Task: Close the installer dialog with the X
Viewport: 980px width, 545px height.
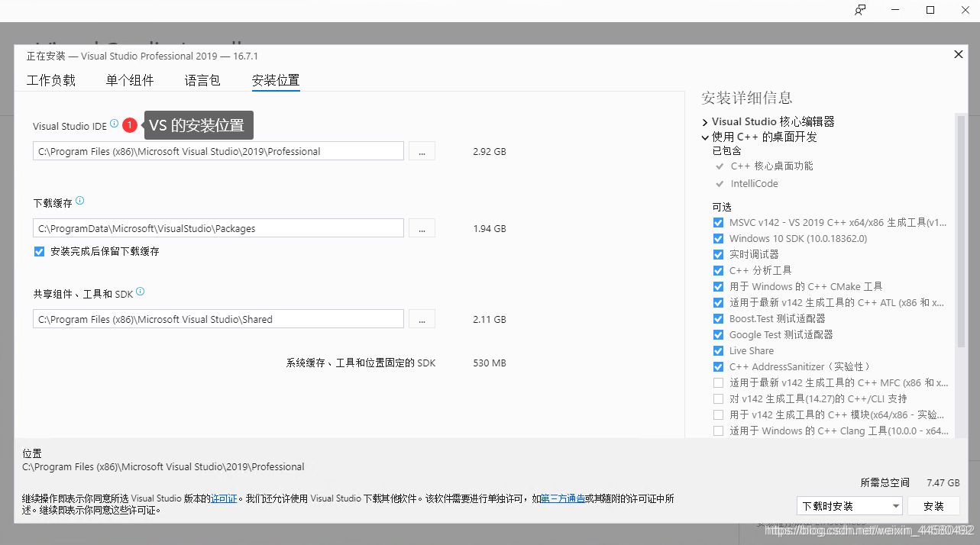Action: (958, 54)
